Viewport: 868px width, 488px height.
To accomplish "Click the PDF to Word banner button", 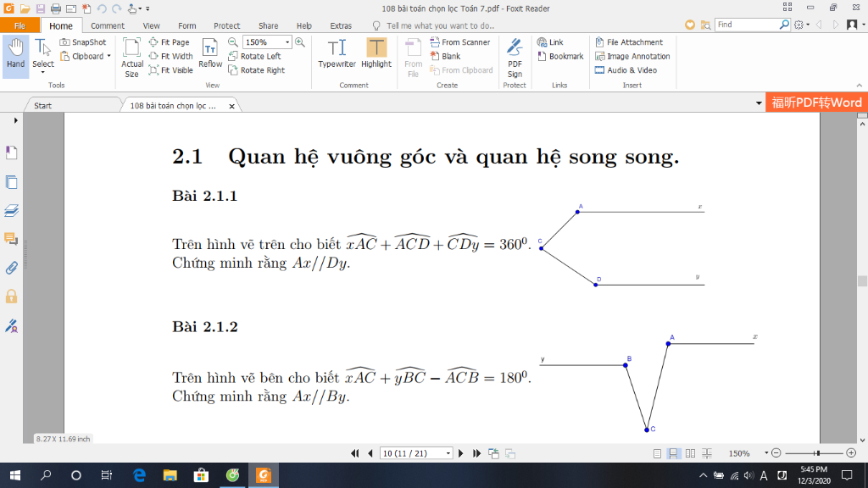I will tap(816, 103).
